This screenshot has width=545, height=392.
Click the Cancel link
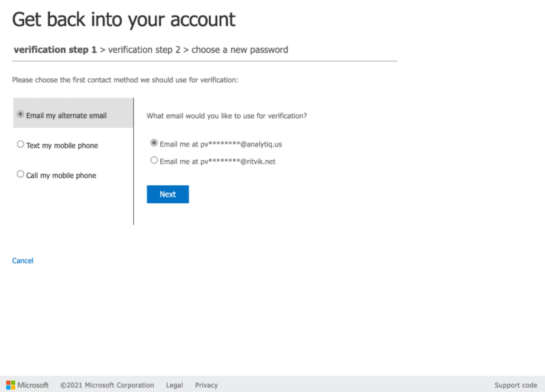pos(23,261)
